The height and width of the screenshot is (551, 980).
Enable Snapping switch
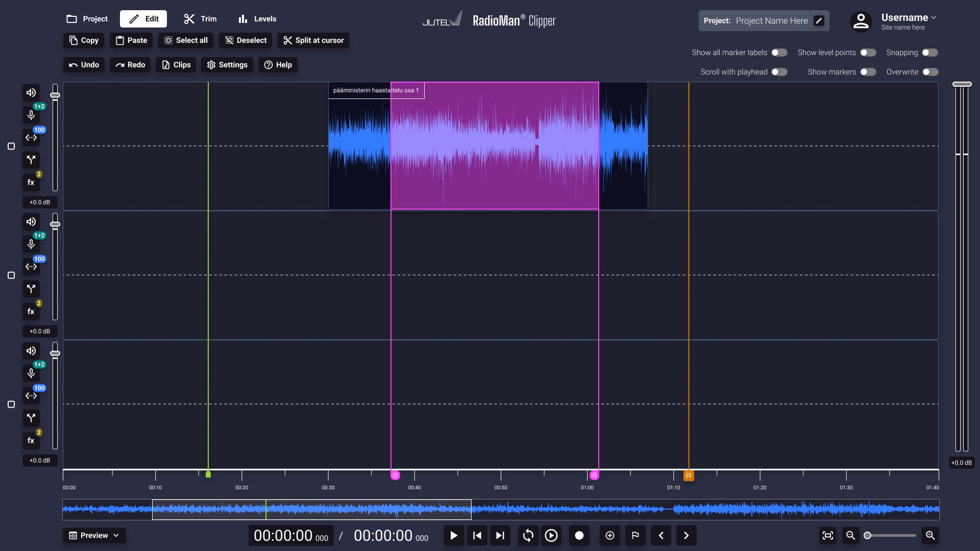(930, 53)
